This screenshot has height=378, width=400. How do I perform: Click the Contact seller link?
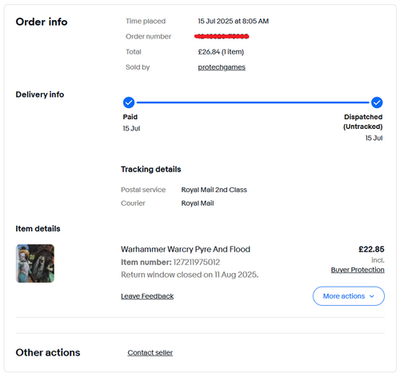150,353
